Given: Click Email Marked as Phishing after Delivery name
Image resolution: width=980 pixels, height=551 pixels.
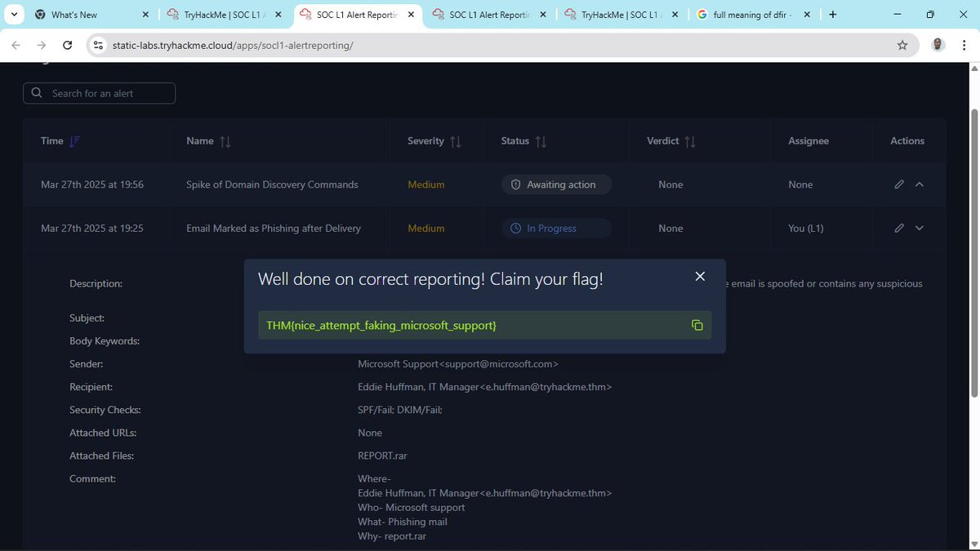Looking at the screenshot, I should pos(274,229).
